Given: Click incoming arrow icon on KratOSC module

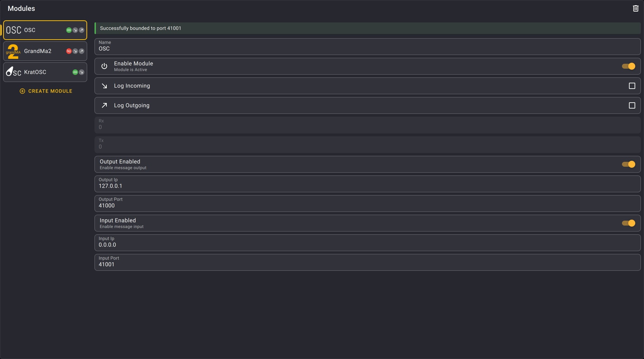Looking at the screenshot, I should click(x=82, y=72).
